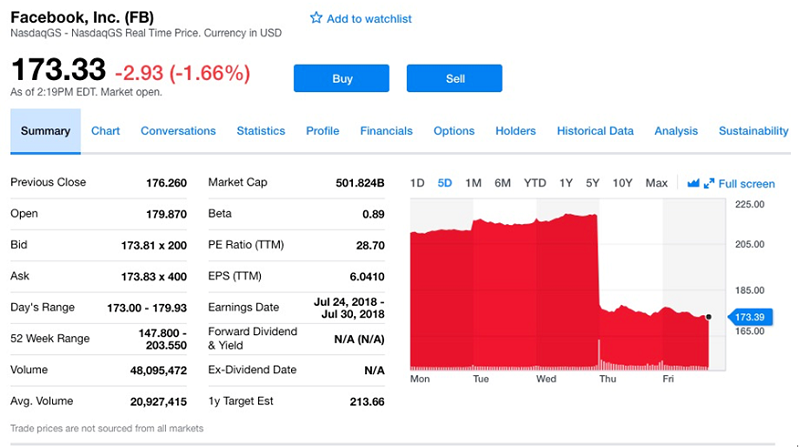This screenshot has width=800, height=447.
Task: Go to the Statistics tab
Action: (261, 131)
